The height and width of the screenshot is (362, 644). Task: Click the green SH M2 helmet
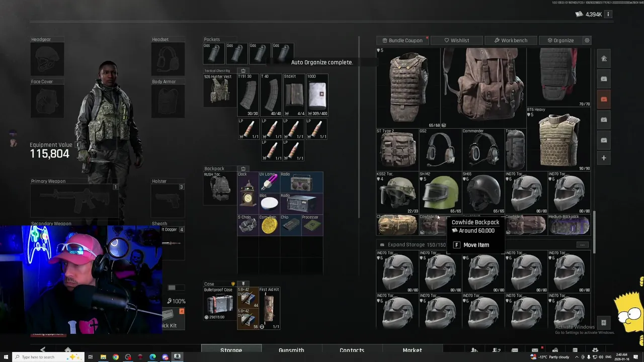point(440,193)
